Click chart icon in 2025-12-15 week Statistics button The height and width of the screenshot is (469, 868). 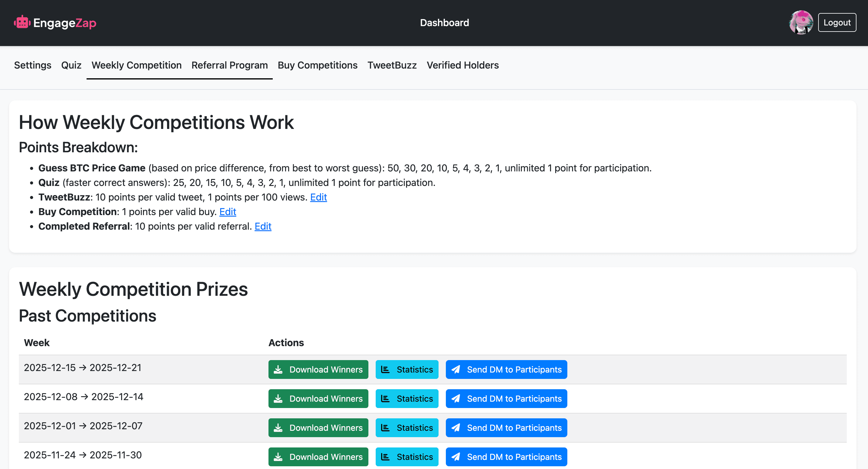pos(385,370)
